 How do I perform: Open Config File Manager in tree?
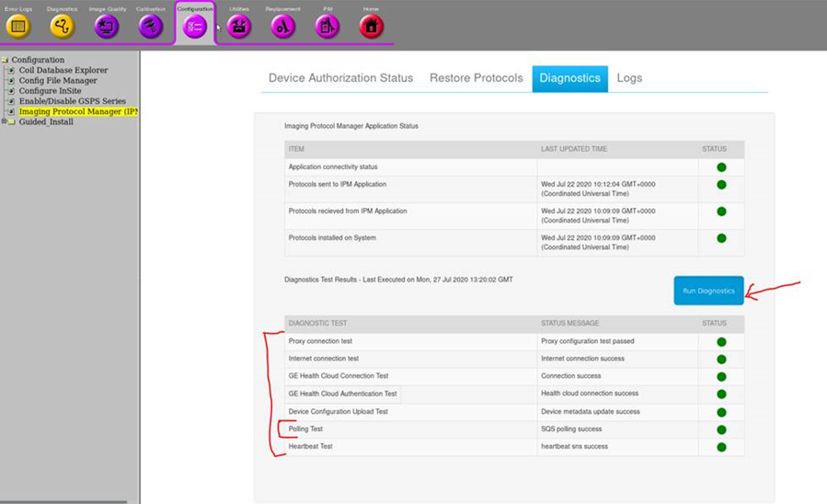point(58,81)
